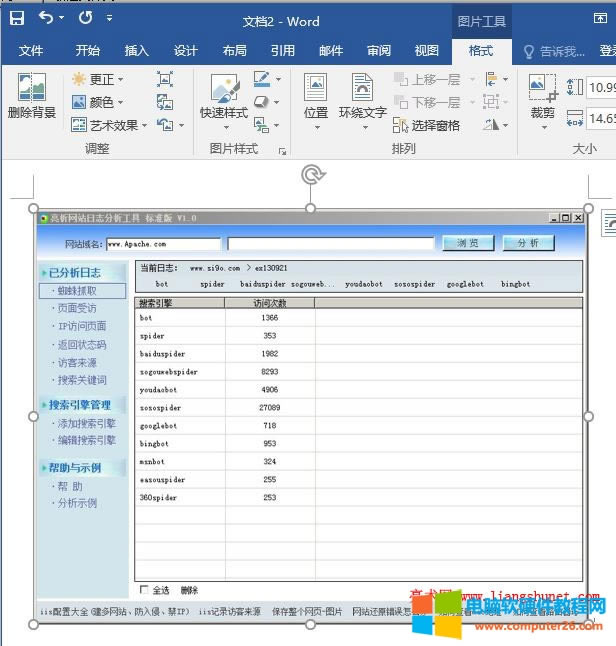
Task: Switch to the 引用 (References) tab
Action: point(283,51)
